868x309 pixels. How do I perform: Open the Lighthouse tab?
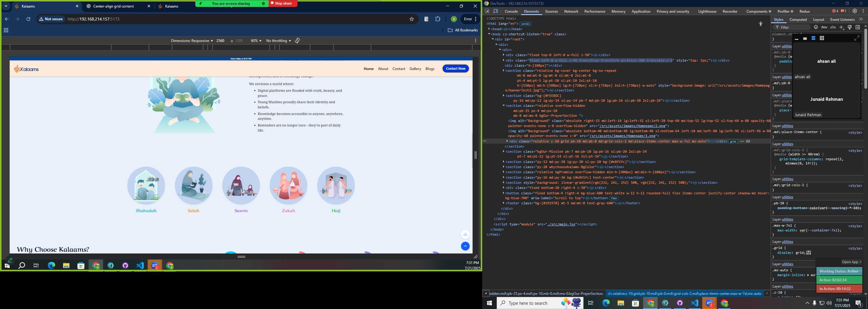[707, 11]
